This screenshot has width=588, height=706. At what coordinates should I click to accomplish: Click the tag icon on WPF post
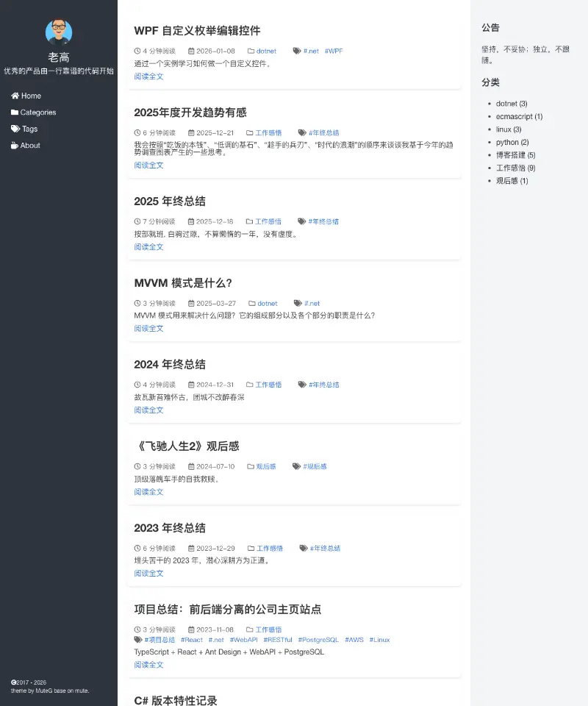(297, 51)
